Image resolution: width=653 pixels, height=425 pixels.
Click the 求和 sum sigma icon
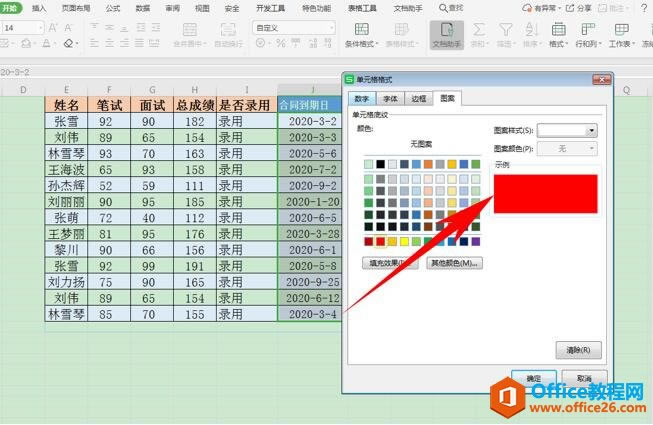(x=479, y=30)
